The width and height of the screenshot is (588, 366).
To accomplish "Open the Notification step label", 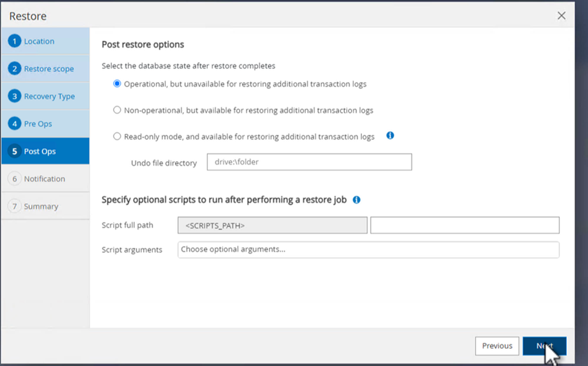I will [45, 179].
